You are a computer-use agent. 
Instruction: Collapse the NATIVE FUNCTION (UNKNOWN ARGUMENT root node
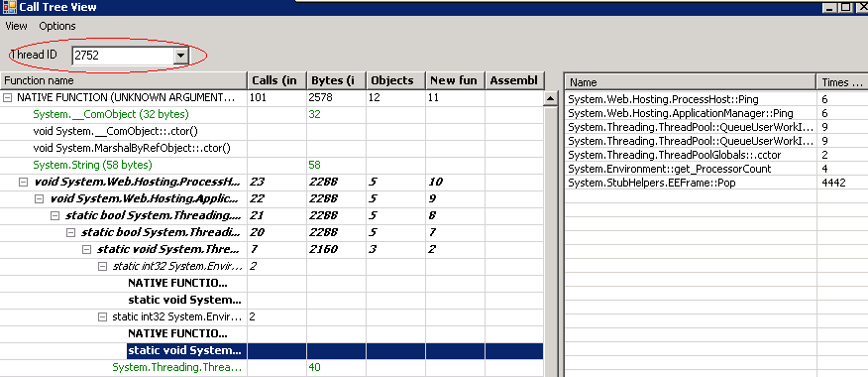[x=8, y=97]
